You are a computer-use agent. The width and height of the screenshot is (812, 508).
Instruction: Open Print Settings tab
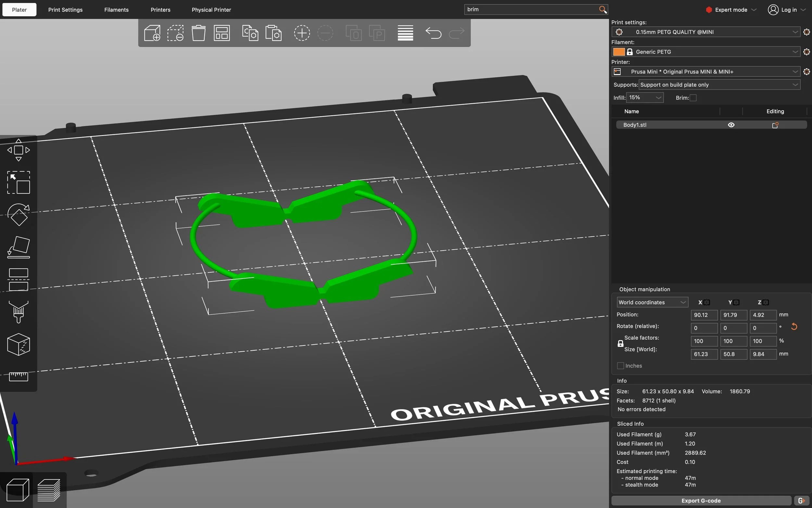pyautogui.click(x=66, y=10)
